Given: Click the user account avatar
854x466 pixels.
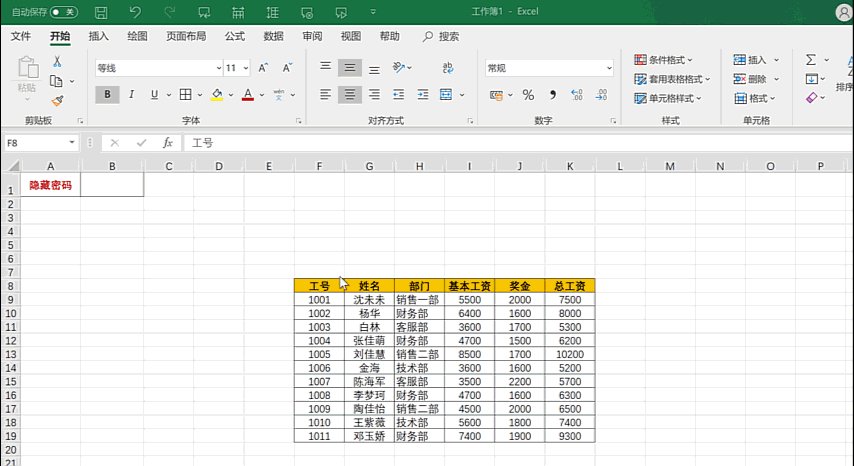Looking at the screenshot, I should pyautogui.click(x=844, y=12).
